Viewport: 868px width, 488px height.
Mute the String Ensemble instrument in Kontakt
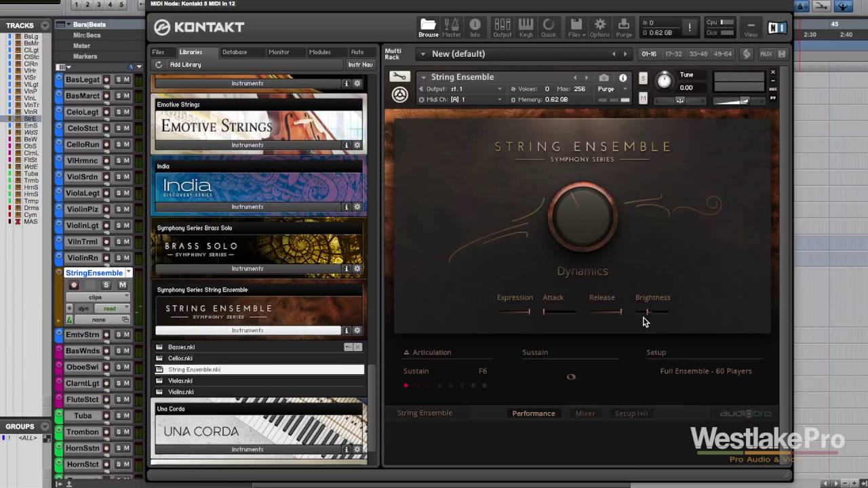coord(643,99)
